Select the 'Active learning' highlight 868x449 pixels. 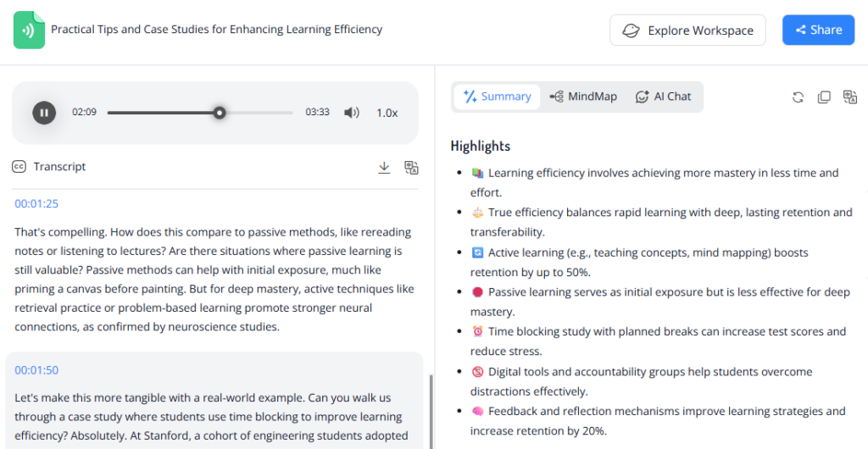click(x=639, y=262)
